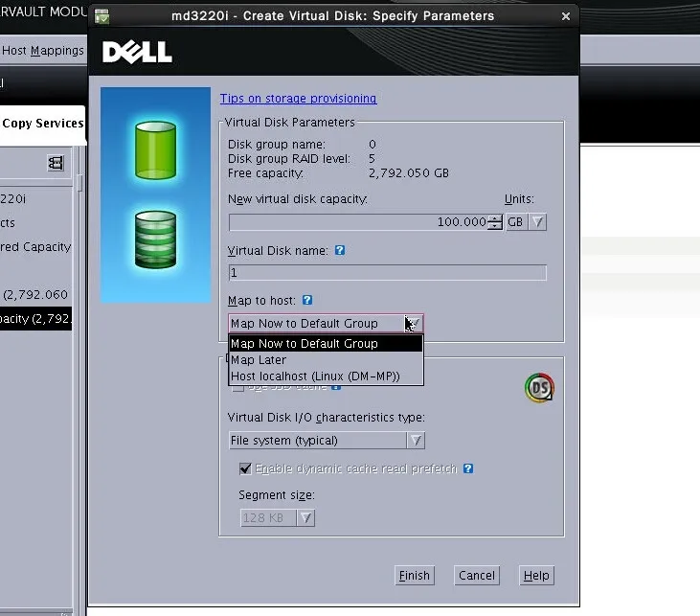Image resolution: width=700 pixels, height=616 pixels.
Task: Open the Tips on storage provisioning link
Action: coord(298,99)
